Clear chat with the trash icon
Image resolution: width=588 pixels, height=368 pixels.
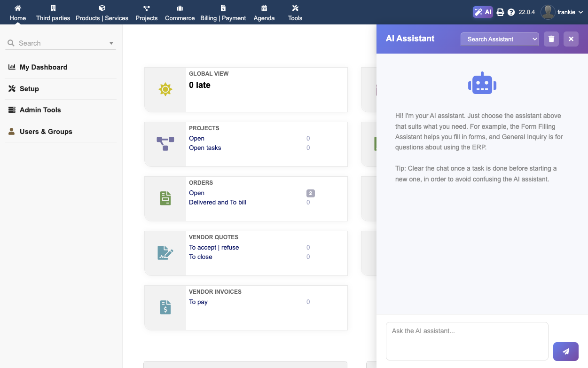tap(551, 39)
